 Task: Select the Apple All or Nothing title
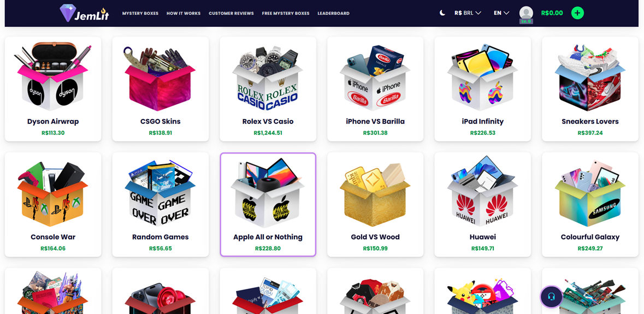click(x=268, y=237)
